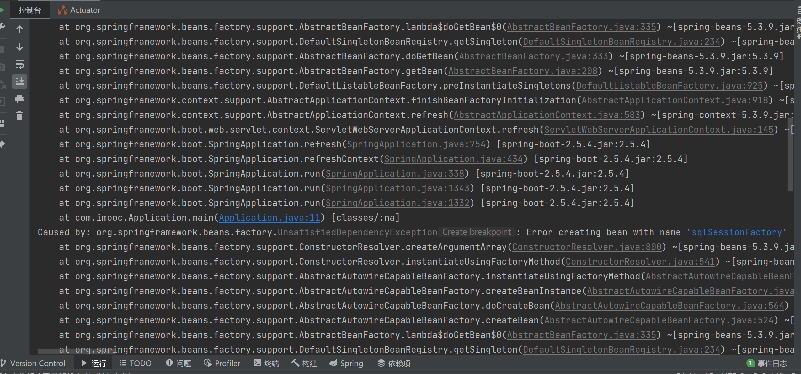801x374 pixels.
Task: Click 'sqlSessionFactory' bean name text
Action: [738, 232]
